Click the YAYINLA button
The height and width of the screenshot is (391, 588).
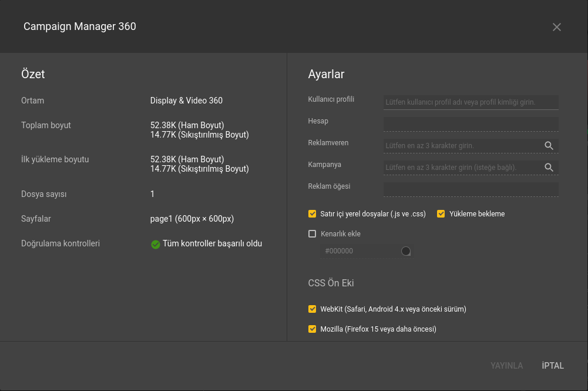(x=506, y=366)
